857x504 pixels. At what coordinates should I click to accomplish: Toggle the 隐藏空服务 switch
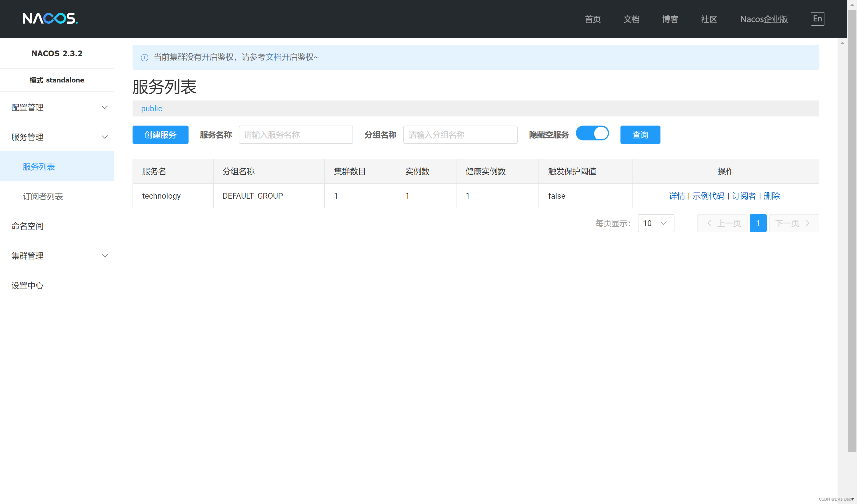click(x=592, y=133)
